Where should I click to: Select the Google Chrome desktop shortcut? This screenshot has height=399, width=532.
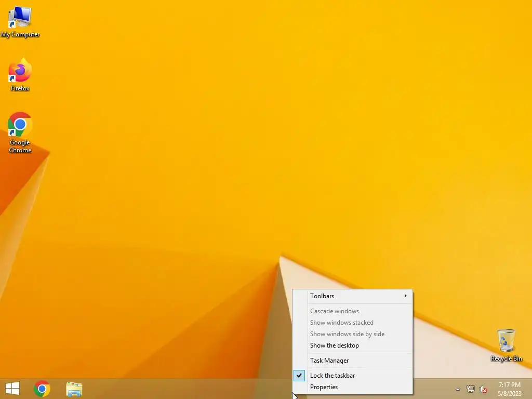(x=20, y=132)
